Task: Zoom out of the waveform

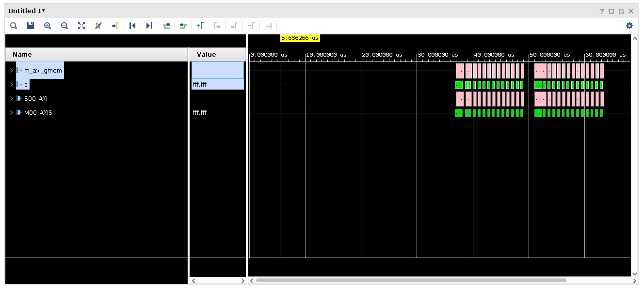Action: tap(64, 26)
